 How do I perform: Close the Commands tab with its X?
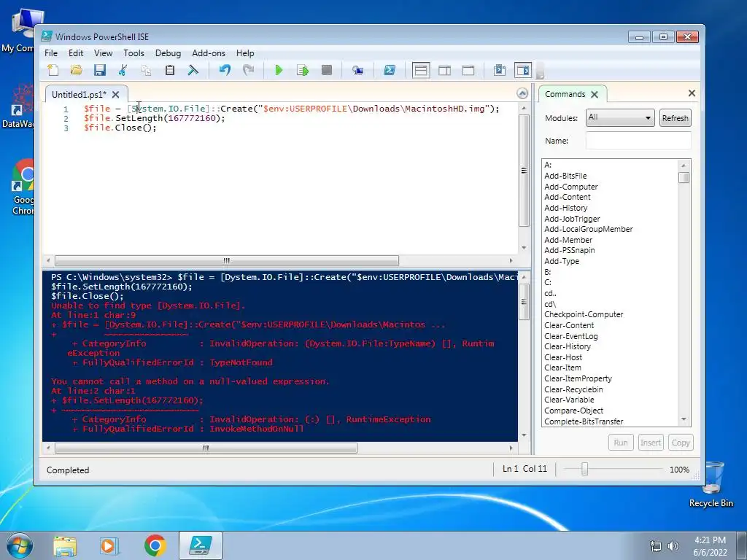click(x=595, y=94)
